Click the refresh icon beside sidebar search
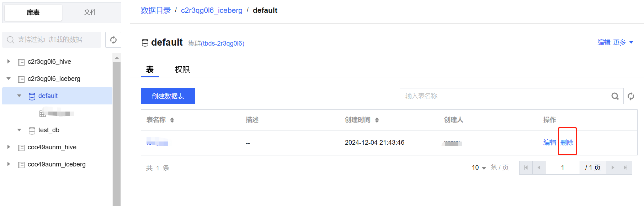This screenshot has height=206, width=644. point(113,40)
